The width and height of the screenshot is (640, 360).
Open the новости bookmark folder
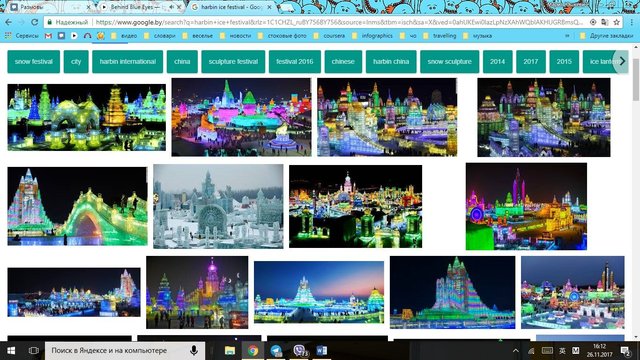point(235,36)
